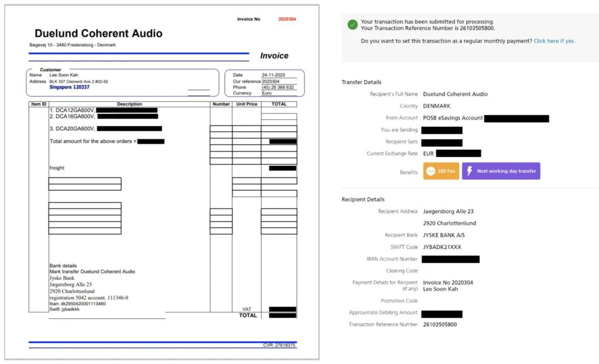Click the 'Item ID' column header

(x=39, y=104)
